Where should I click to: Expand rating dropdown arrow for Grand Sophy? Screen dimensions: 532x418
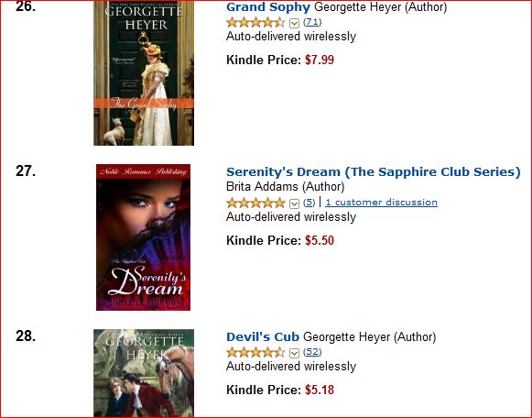click(x=294, y=23)
